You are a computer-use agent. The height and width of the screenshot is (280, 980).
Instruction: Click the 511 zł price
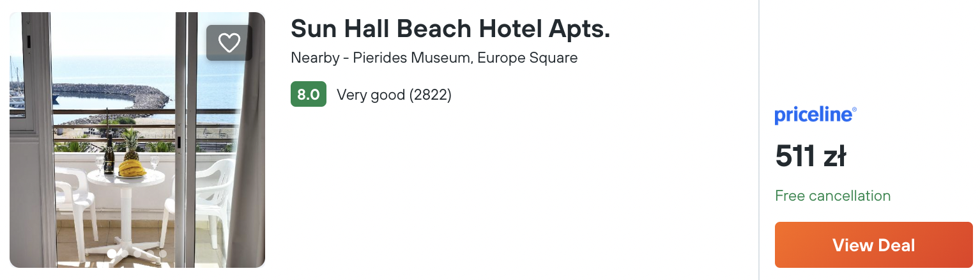[x=810, y=157]
